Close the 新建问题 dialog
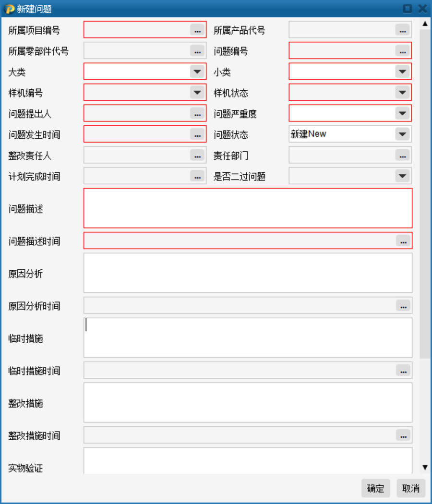Image resolution: width=432 pixels, height=504 pixels. tap(422, 9)
